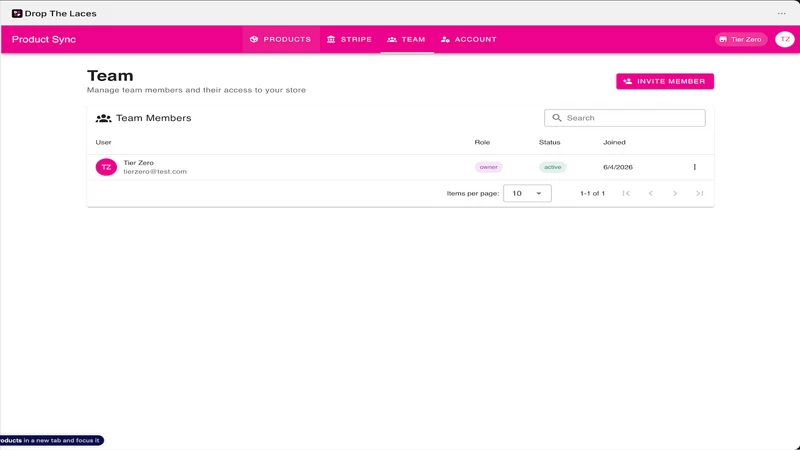Viewport: 800px width, 450px height.
Task: Switch to the Team tab
Action: tap(407, 39)
